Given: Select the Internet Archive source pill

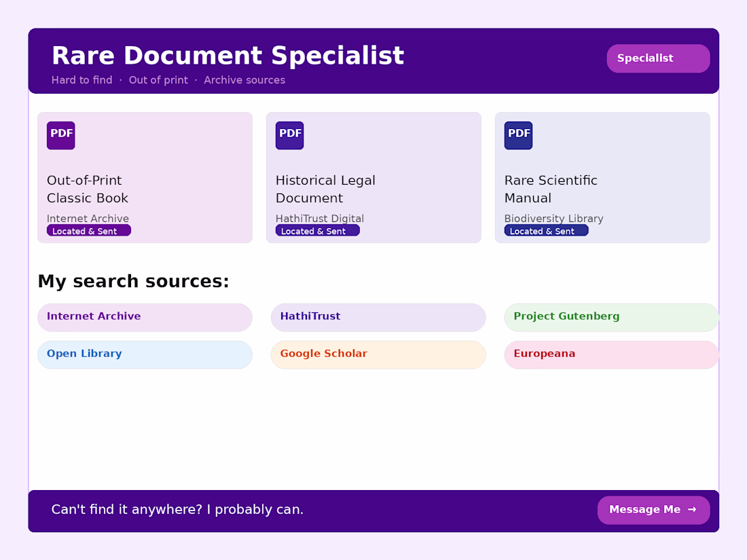Looking at the screenshot, I should [x=145, y=317].
